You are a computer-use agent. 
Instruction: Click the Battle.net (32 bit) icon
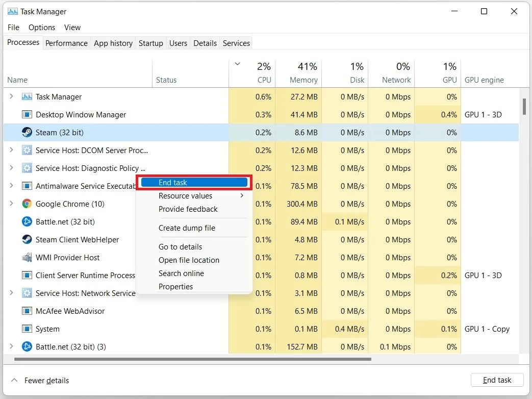coord(27,222)
